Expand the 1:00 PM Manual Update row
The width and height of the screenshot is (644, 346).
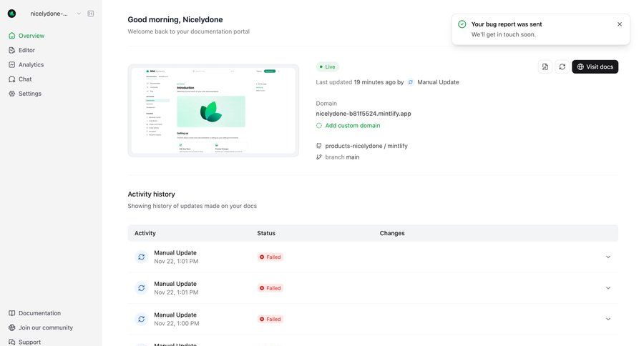coord(608,319)
